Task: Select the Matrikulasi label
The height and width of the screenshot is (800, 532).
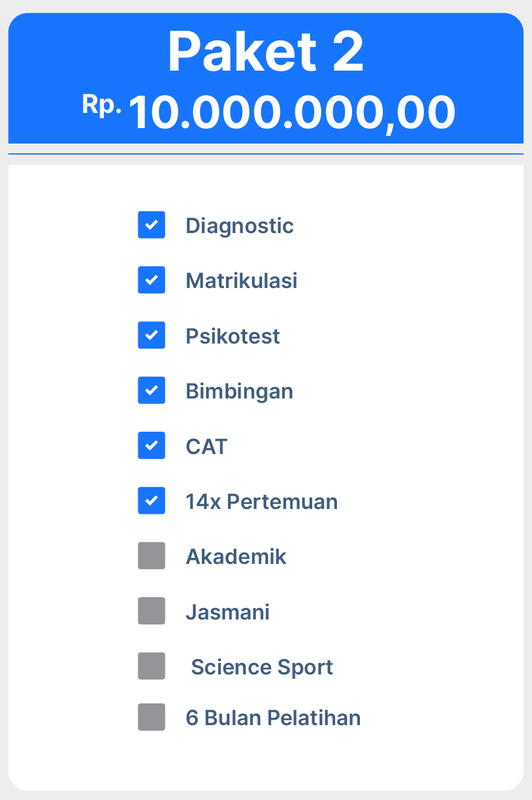Action: pos(242,281)
